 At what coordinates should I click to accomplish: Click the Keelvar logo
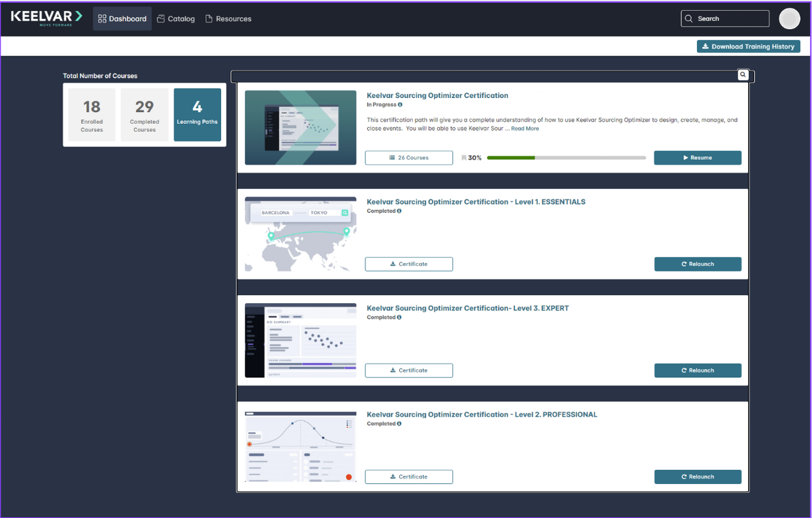pyautogui.click(x=47, y=18)
